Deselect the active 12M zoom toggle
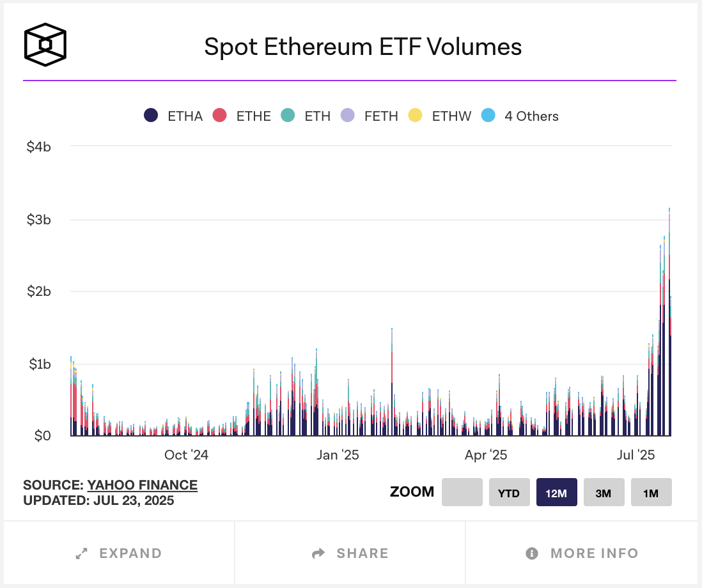The image size is (702, 588). pyautogui.click(x=556, y=491)
